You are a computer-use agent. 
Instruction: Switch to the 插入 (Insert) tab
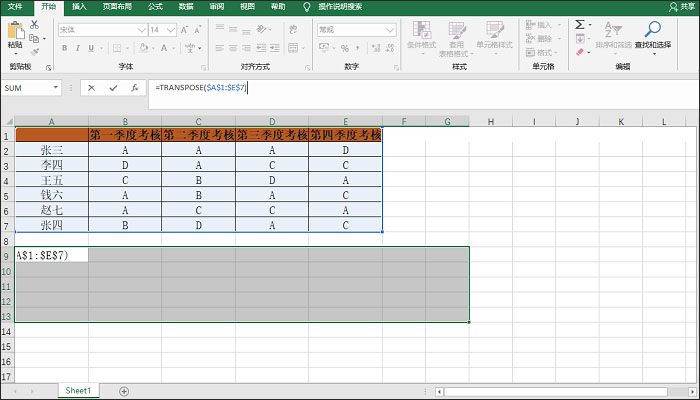pos(79,7)
